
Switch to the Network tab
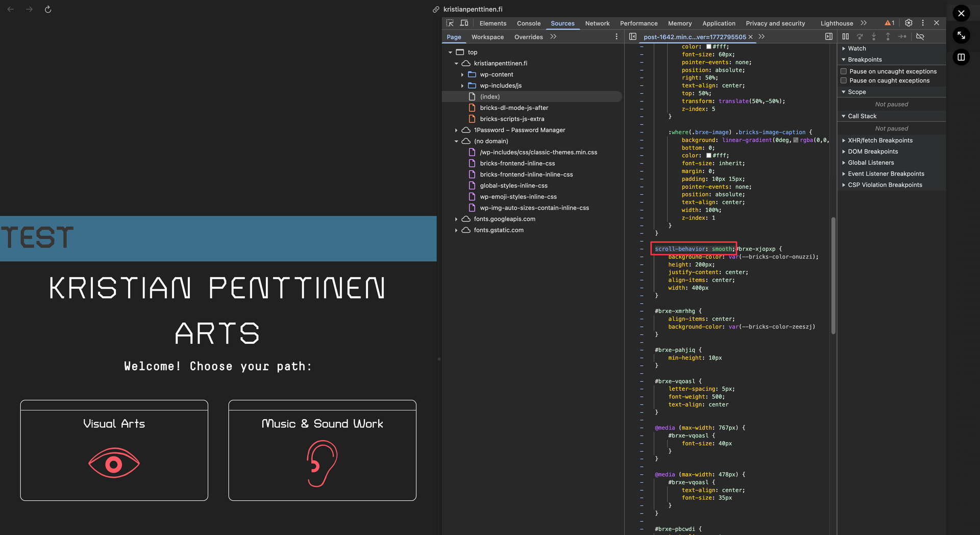point(597,23)
